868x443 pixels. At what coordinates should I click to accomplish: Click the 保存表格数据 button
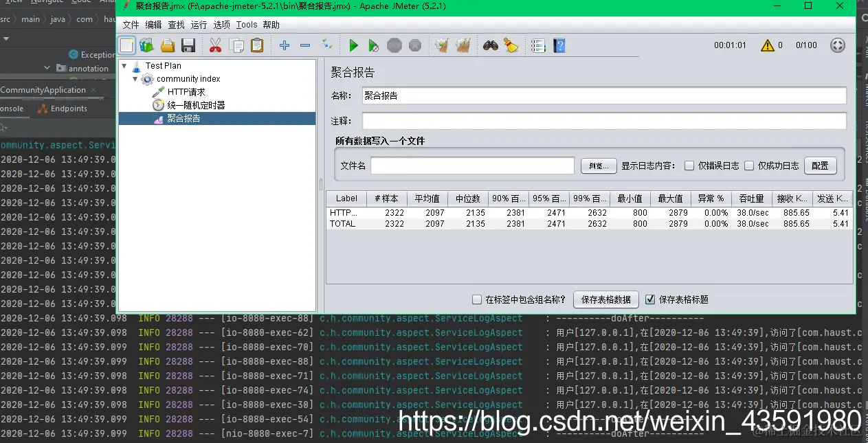605,299
